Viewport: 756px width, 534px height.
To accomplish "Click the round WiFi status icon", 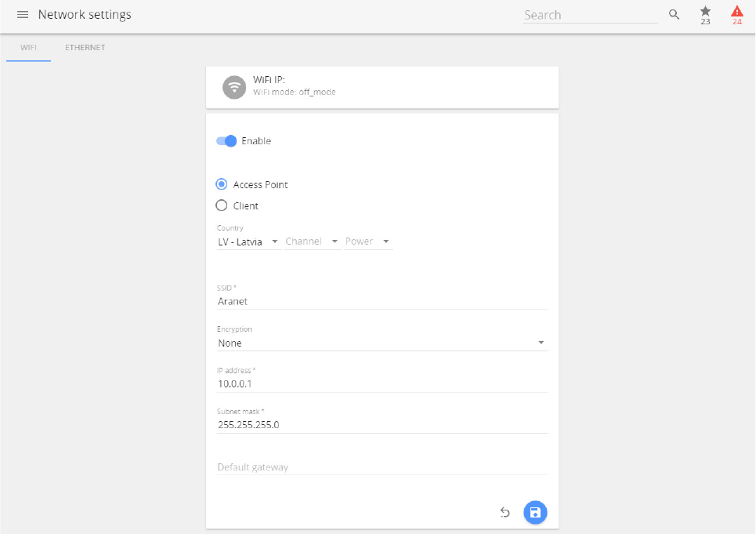I will pyautogui.click(x=234, y=87).
